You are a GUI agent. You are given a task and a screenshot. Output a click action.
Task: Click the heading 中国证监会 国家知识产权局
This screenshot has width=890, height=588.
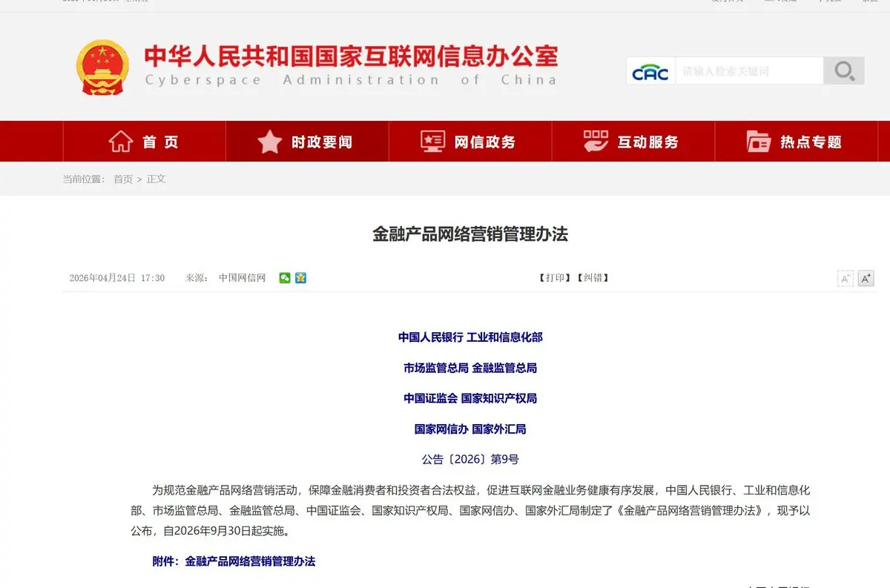point(470,398)
